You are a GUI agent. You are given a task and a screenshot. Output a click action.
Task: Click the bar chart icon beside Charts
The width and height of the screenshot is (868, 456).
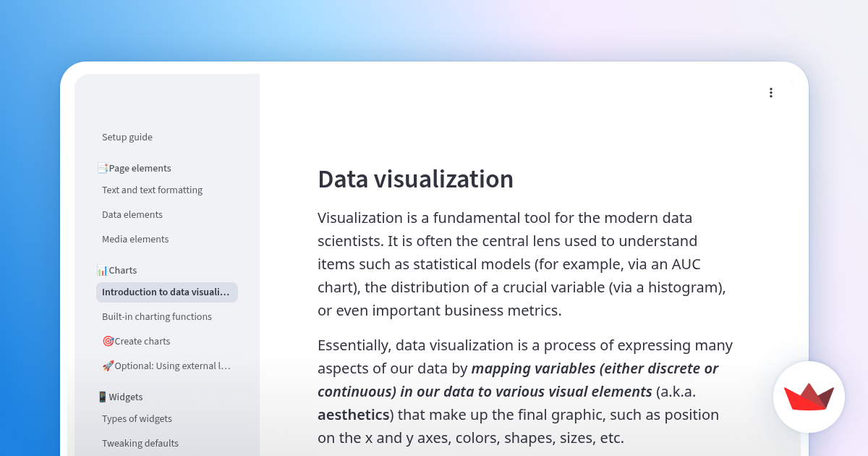click(101, 270)
